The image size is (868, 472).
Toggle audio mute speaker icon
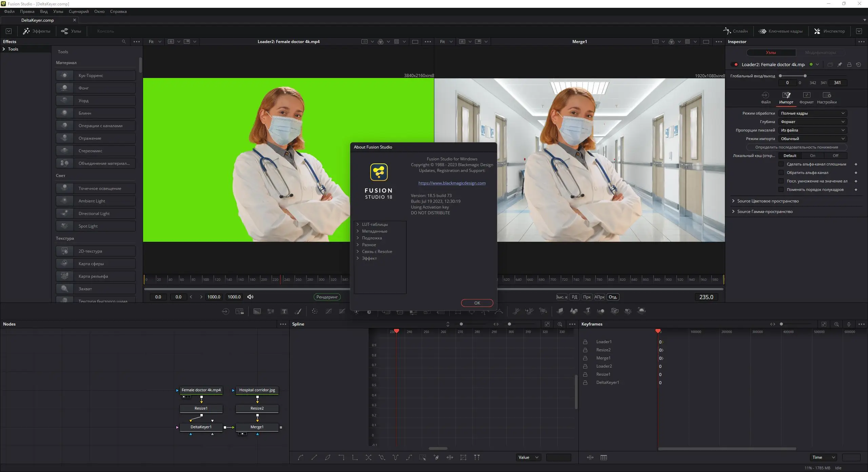tap(250, 297)
